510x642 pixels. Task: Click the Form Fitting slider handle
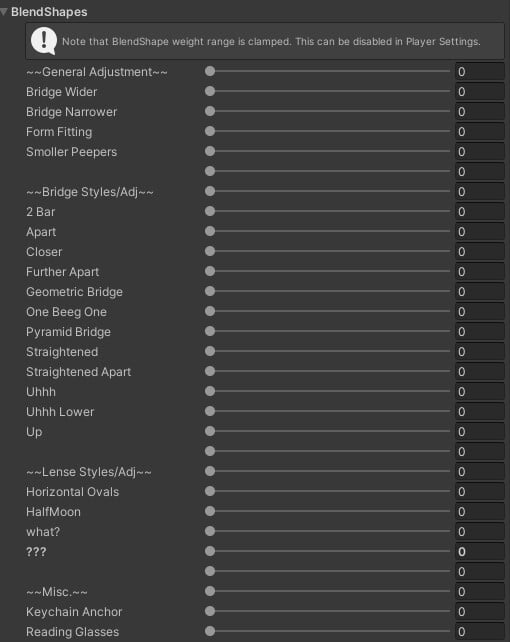click(210, 131)
